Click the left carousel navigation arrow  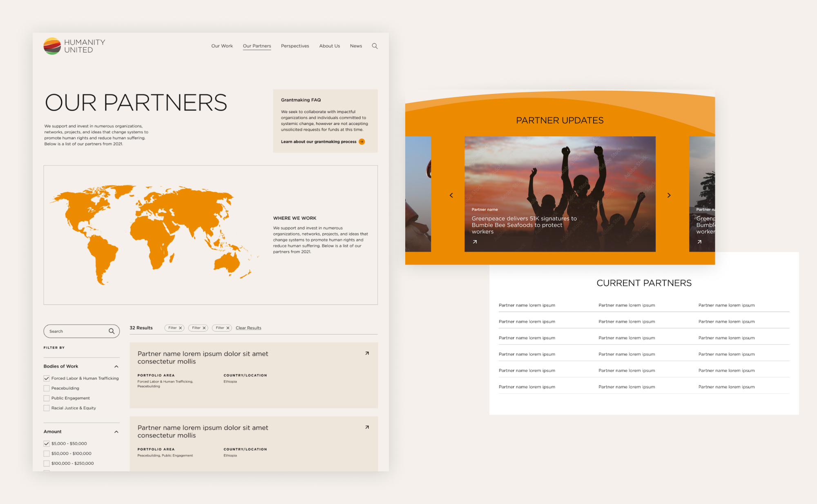coord(452,195)
